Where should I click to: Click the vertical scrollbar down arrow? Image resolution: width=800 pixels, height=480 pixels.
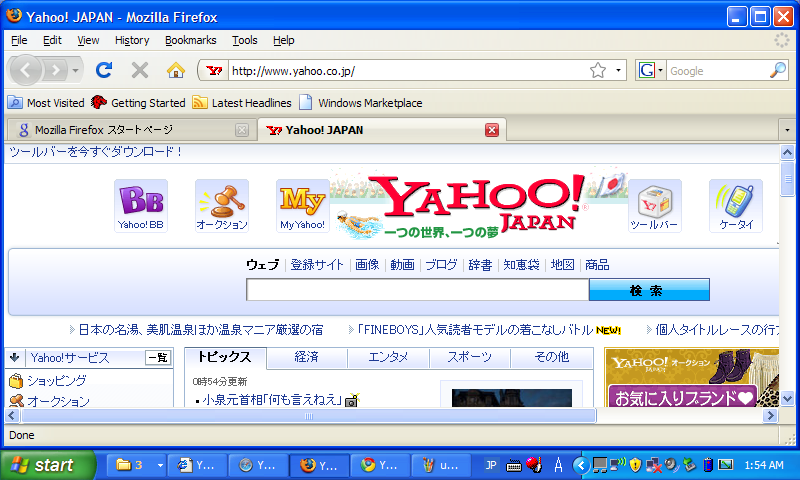click(787, 398)
